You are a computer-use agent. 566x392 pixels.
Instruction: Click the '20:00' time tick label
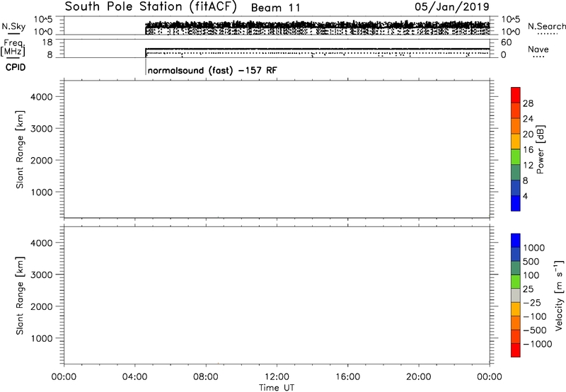(x=419, y=377)
